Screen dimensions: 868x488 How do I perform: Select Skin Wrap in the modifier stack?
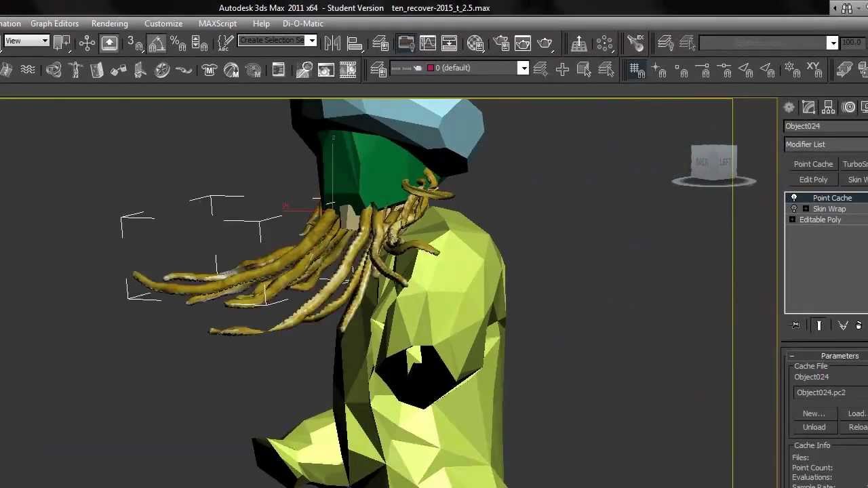[829, 209]
